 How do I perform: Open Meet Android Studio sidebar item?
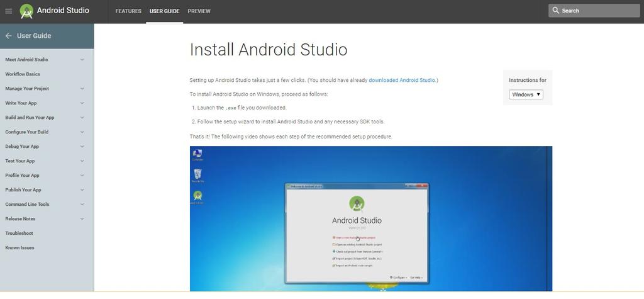[26, 60]
